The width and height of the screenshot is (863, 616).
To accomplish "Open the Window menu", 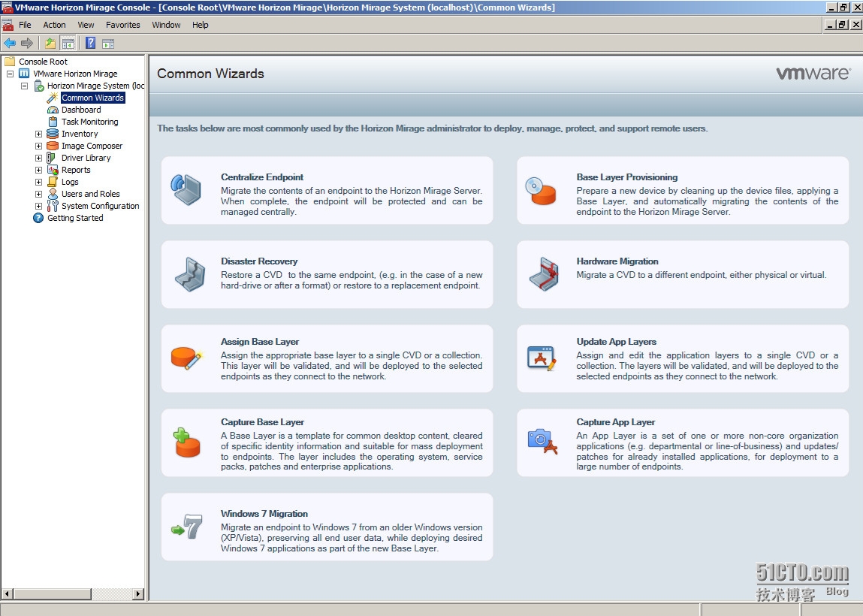I will 166,25.
